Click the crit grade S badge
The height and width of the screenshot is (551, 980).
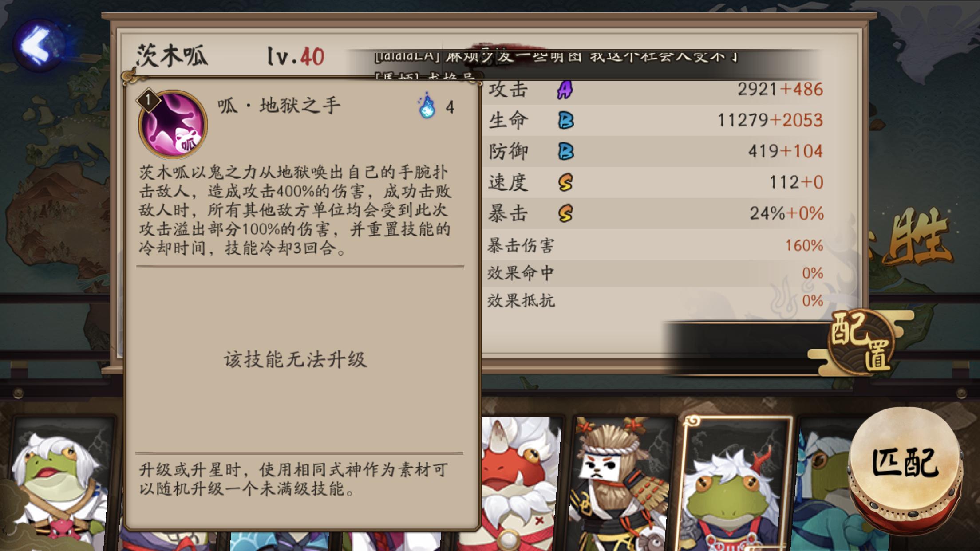click(x=565, y=213)
